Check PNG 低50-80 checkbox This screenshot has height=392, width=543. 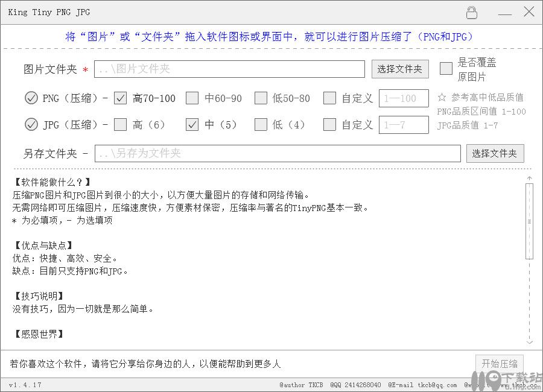pos(261,98)
